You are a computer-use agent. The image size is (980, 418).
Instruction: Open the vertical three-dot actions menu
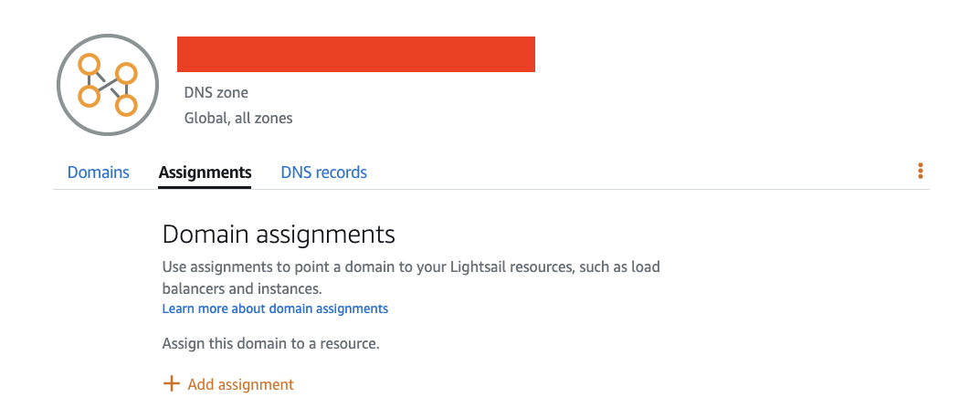click(921, 172)
